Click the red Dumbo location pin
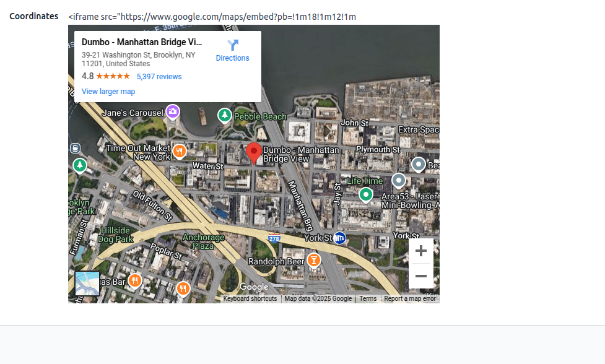This screenshot has height=364, width=605. point(254,154)
